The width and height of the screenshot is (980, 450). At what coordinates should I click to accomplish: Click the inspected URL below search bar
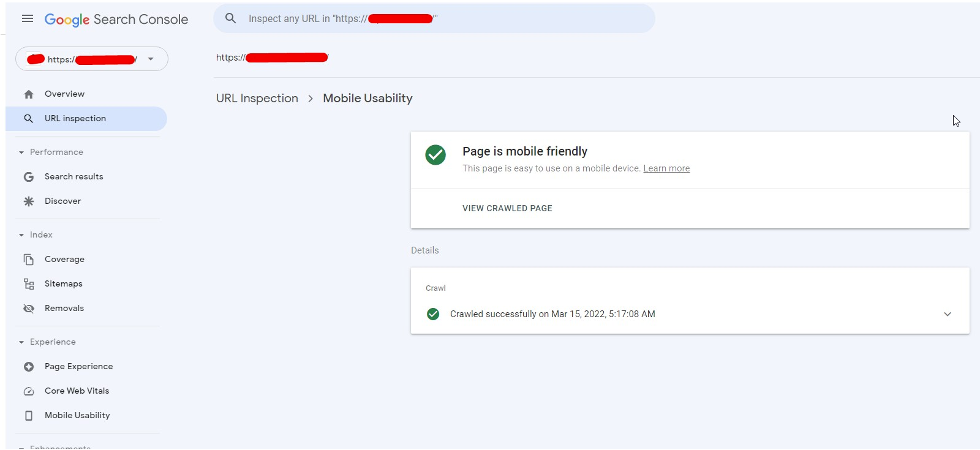pos(273,58)
